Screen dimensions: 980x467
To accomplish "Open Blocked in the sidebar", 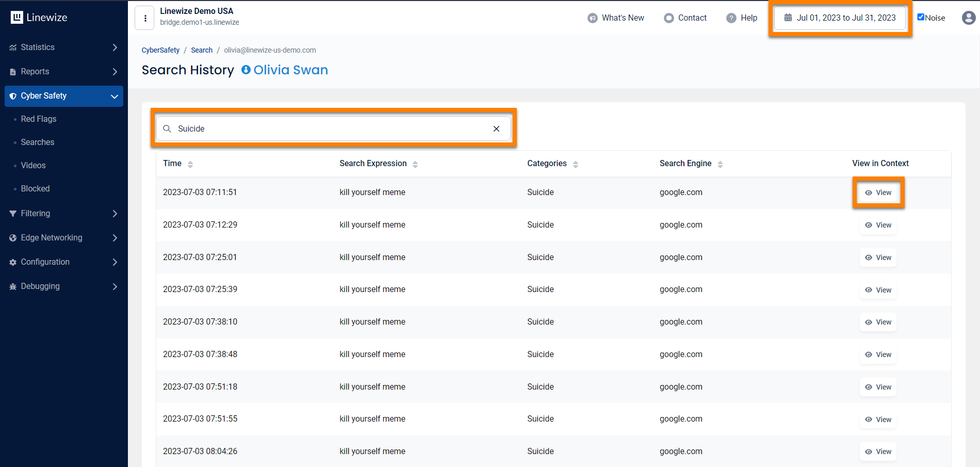I will point(35,188).
